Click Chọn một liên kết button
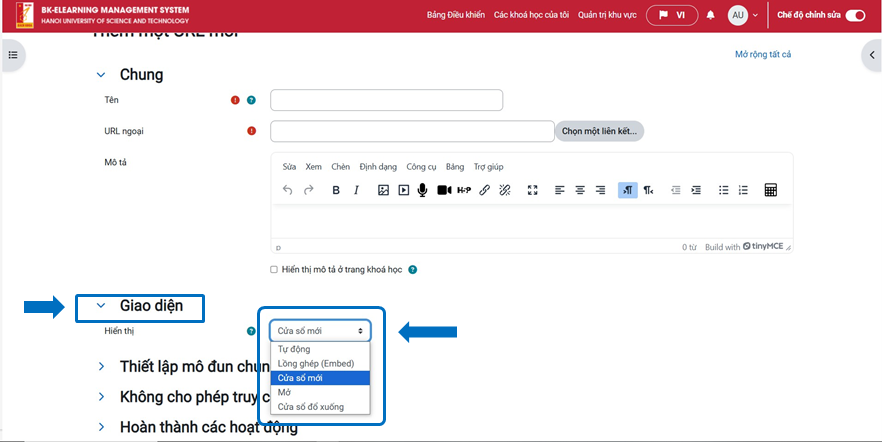This screenshot has width=882, height=442. (599, 131)
